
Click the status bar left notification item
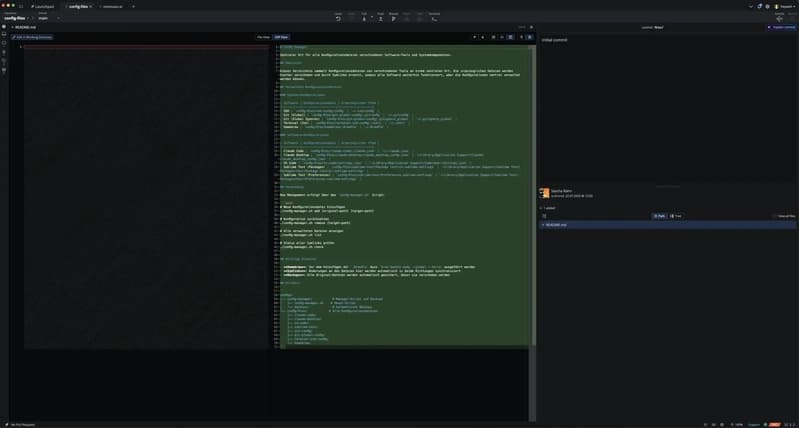point(19,424)
